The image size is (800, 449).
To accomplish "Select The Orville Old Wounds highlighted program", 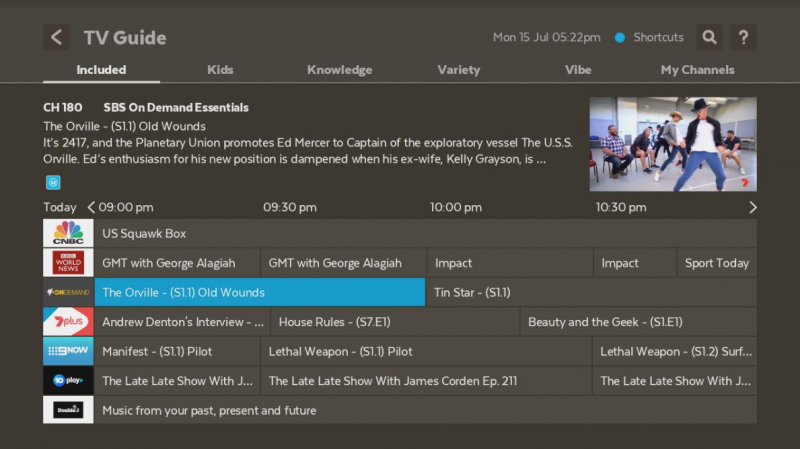I will click(260, 292).
